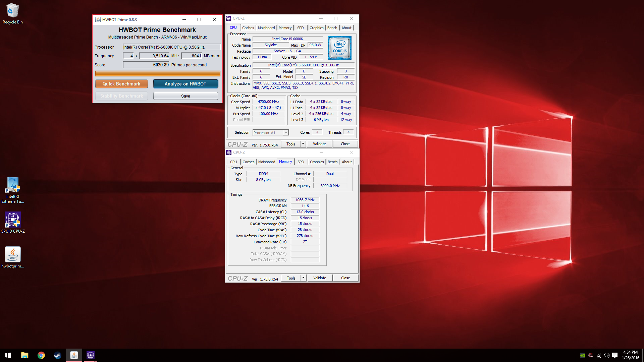Click the 6020.89 score field

146,65
